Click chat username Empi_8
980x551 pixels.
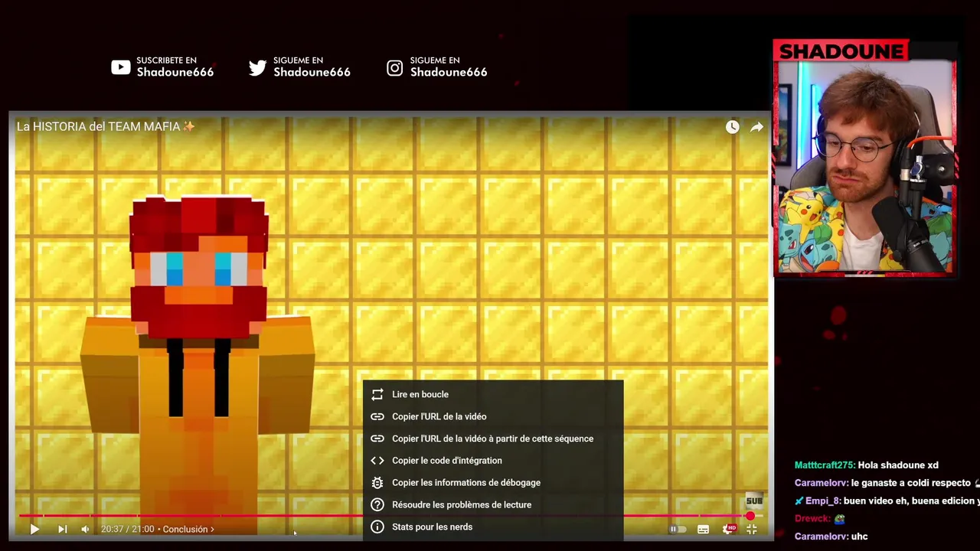(x=823, y=501)
